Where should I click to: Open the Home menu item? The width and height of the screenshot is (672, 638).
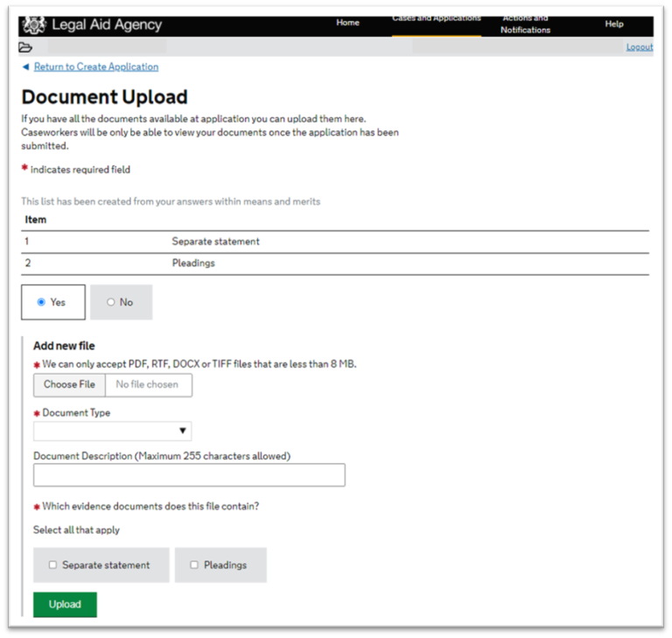347,23
